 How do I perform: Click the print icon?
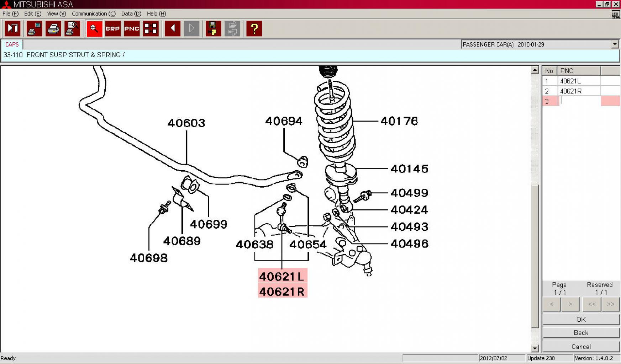tap(53, 28)
